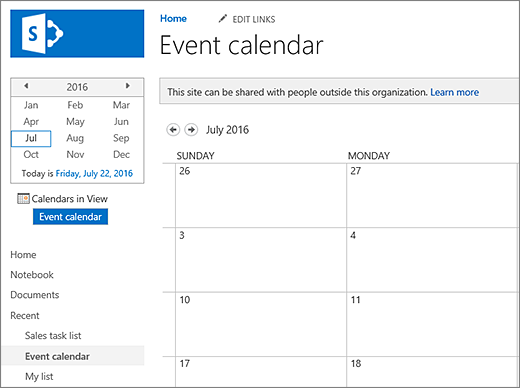Select the Sunday 17 calendar cell
The image size is (520, 388).
[261, 372]
